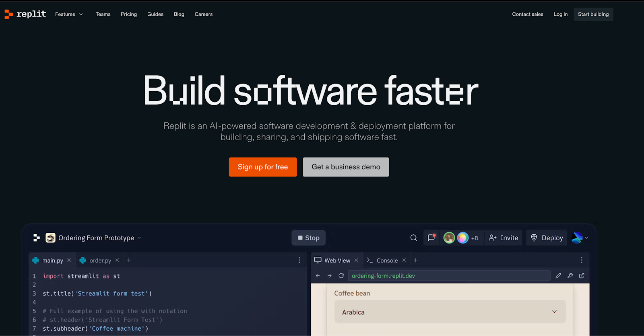Click the first collaborator avatar
Image resolution: width=644 pixels, height=336 pixels.
pos(449,238)
